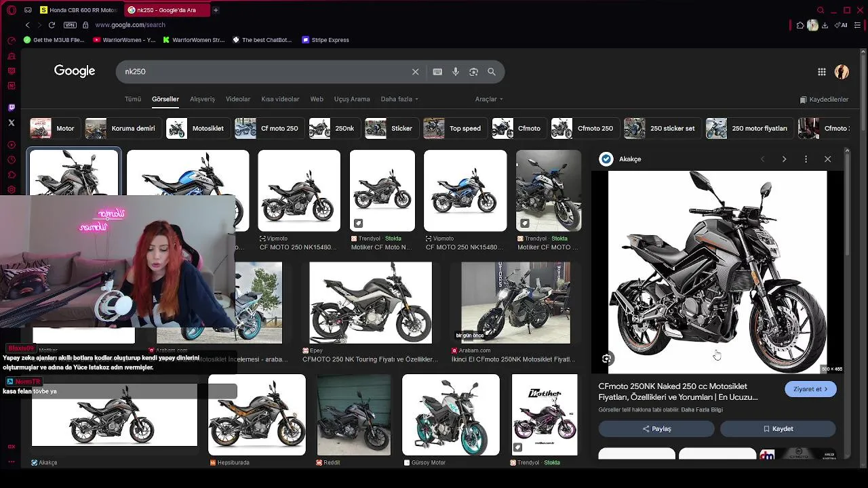
Task: Open Get the M3U8 File bookmark
Action: [54, 40]
